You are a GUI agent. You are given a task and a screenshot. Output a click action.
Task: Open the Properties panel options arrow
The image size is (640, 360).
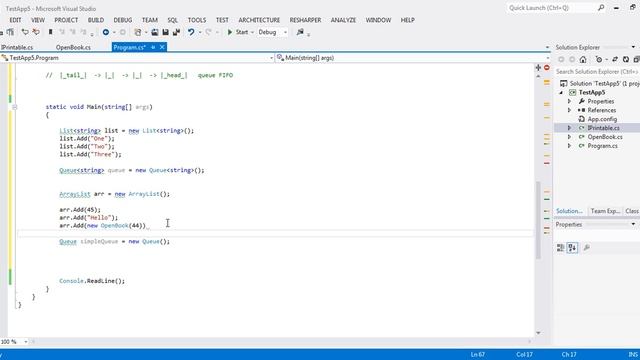(633, 224)
